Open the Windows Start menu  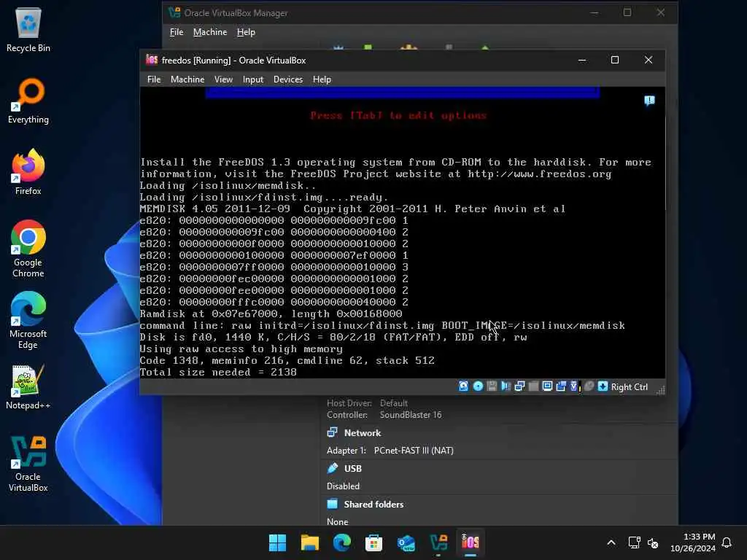(x=277, y=542)
